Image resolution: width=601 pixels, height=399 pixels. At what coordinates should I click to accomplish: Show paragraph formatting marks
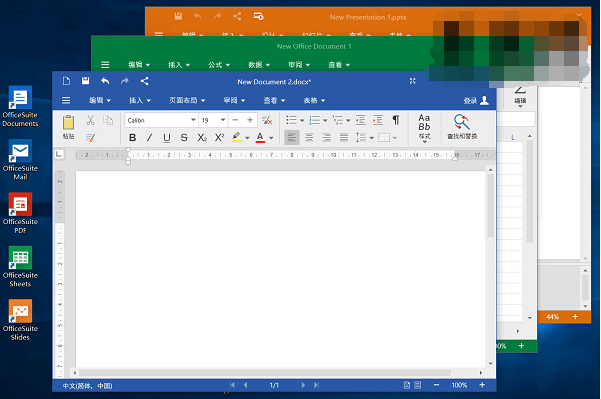click(396, 120)
